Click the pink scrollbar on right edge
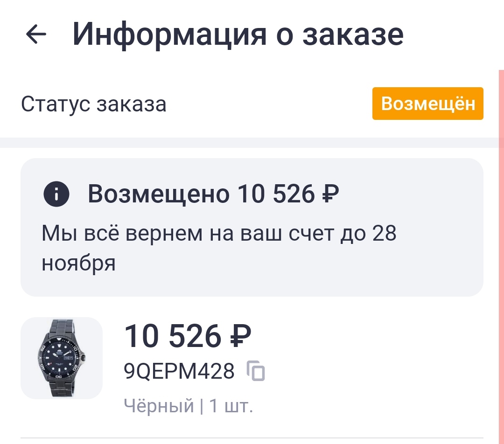The height and width of the screenshot is (444, 504). pos(501,233)
